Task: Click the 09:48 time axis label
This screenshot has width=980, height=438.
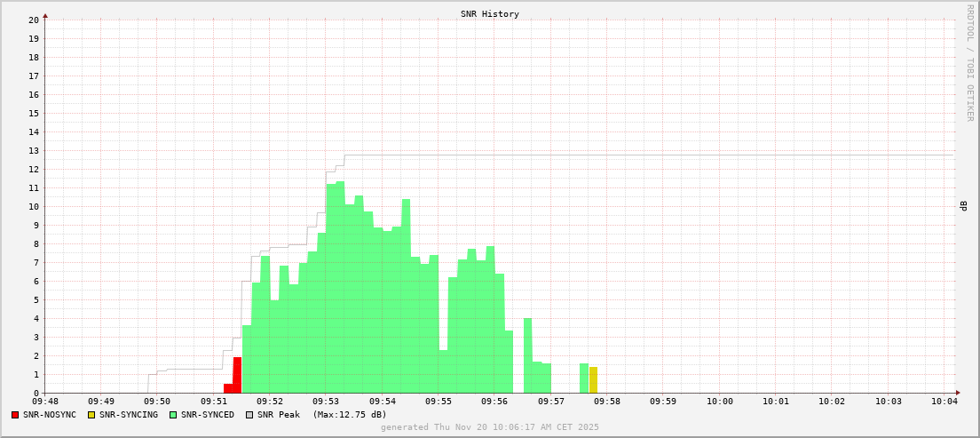Action: point(44,402)
